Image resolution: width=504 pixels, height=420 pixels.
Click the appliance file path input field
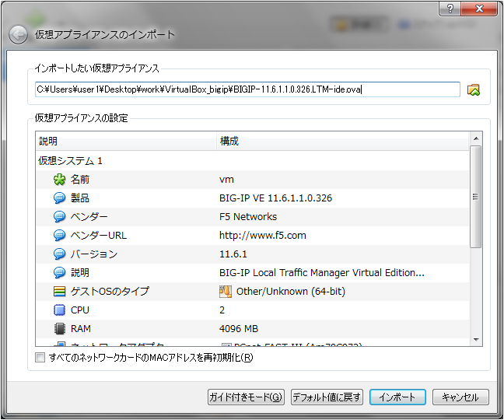point(247,89)
